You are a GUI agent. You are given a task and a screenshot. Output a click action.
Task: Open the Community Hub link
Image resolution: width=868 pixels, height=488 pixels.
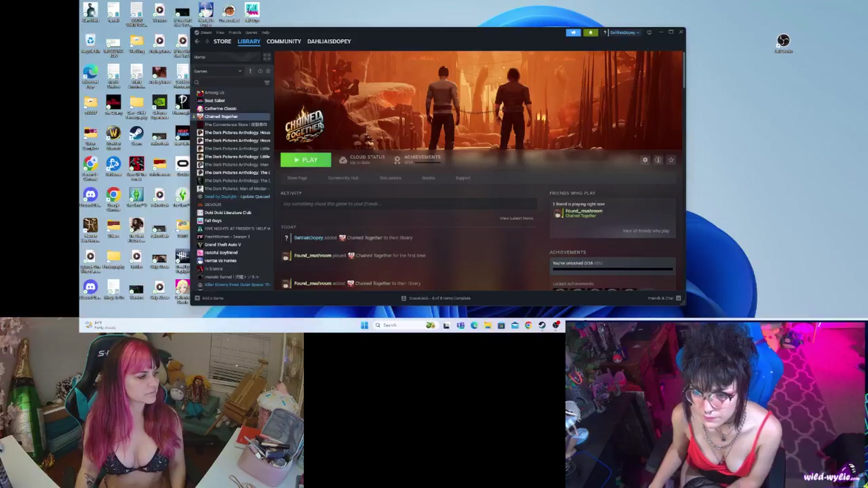coord(343,178)
